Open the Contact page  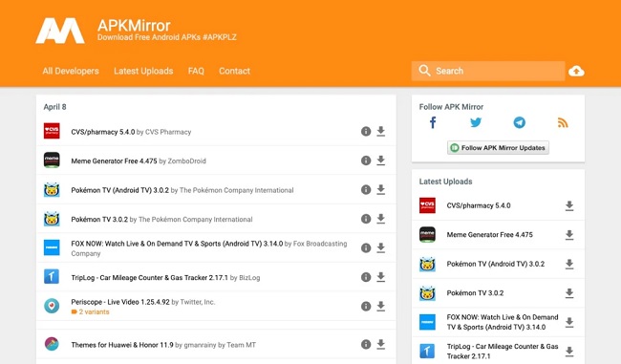234,71
